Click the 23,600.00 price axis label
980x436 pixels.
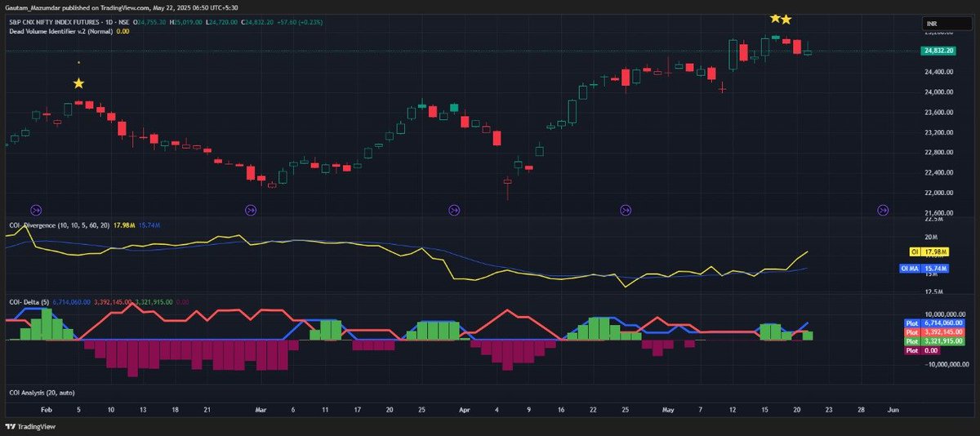click(939, 112)
